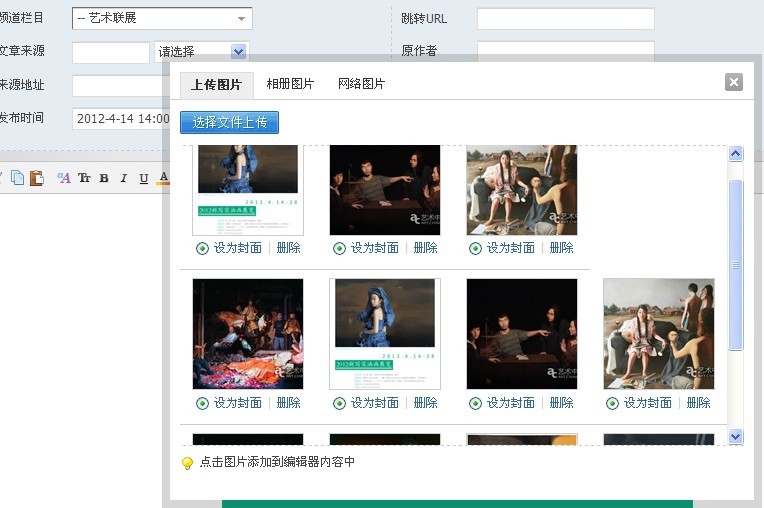Delete the second-row blue dress poster
The width and height of the screenshot is (764, 508).
[425, 403]
